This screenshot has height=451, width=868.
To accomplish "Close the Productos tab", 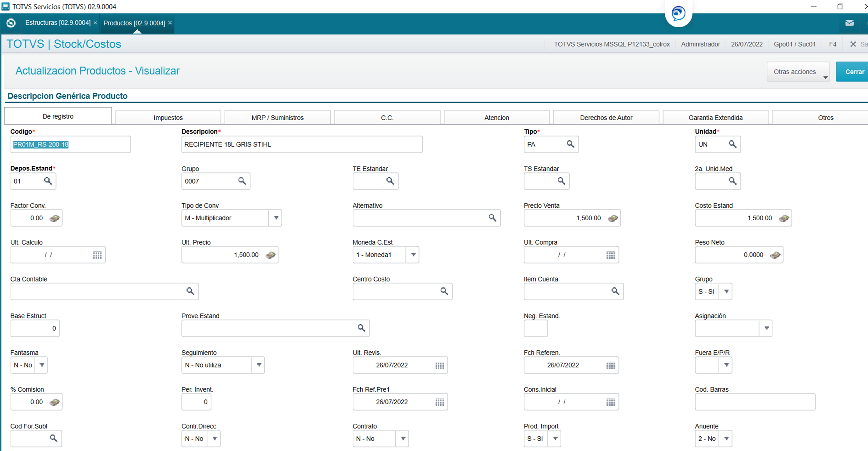I will pos(170,23).
